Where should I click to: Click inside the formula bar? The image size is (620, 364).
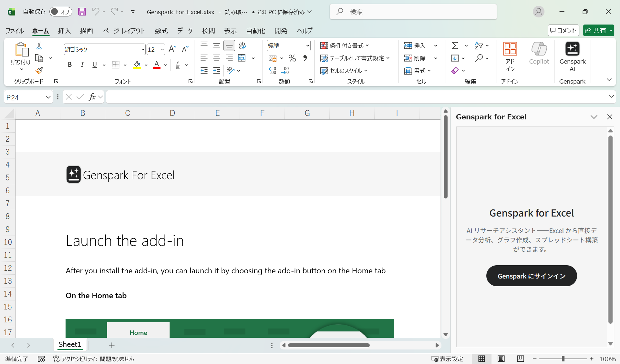pos(258,97)
